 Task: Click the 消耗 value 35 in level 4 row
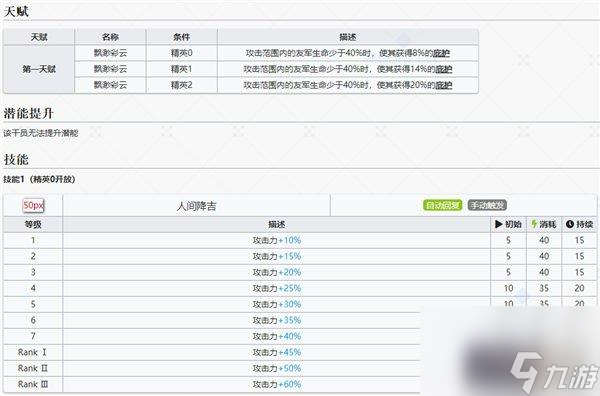(544, 288)
